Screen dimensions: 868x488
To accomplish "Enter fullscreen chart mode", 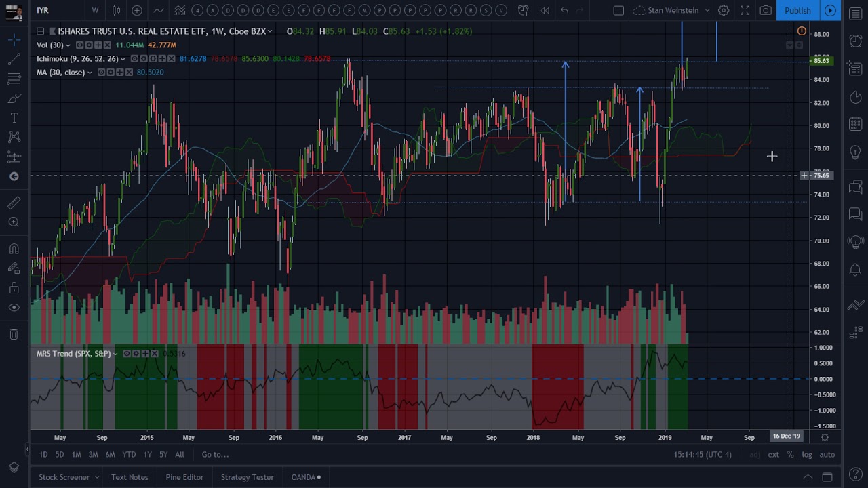I will click(745, 10).
